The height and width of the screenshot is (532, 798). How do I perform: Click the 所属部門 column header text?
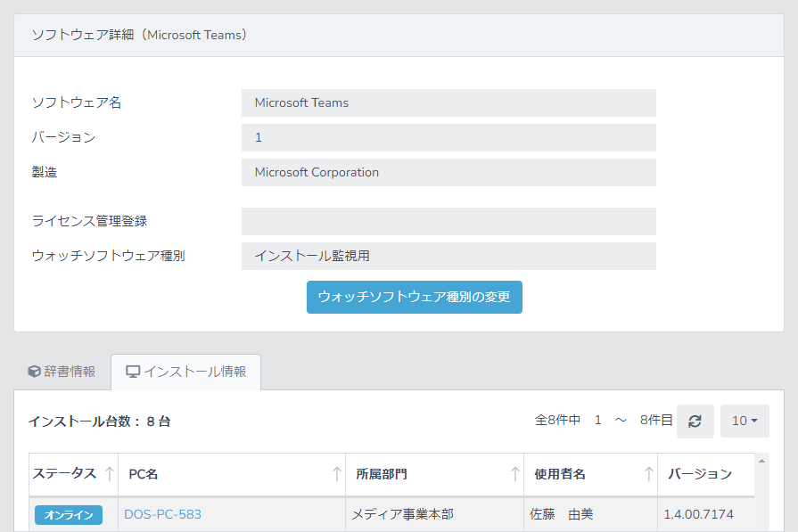click(382, 474)
